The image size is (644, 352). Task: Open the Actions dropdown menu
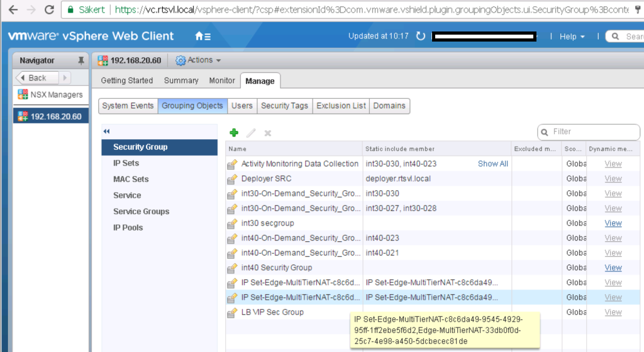click(x=198, y=60)
